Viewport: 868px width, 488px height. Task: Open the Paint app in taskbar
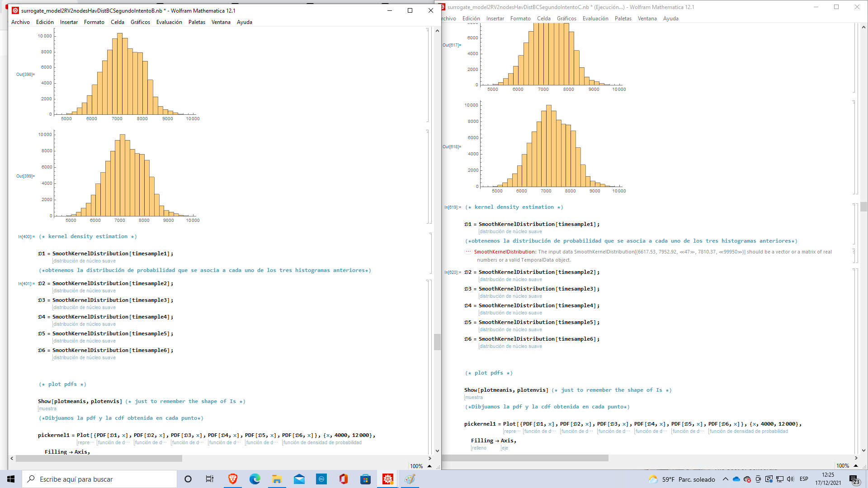[410, 479]
